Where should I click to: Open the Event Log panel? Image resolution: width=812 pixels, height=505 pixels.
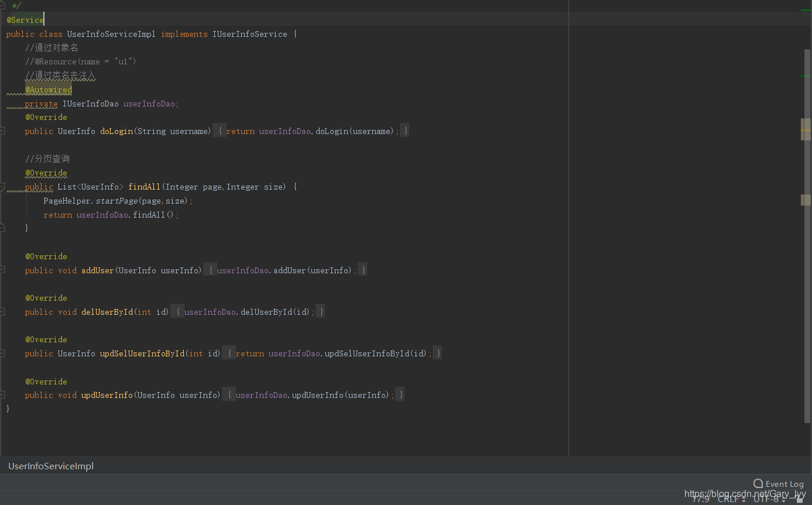click(x=779, y=484)
